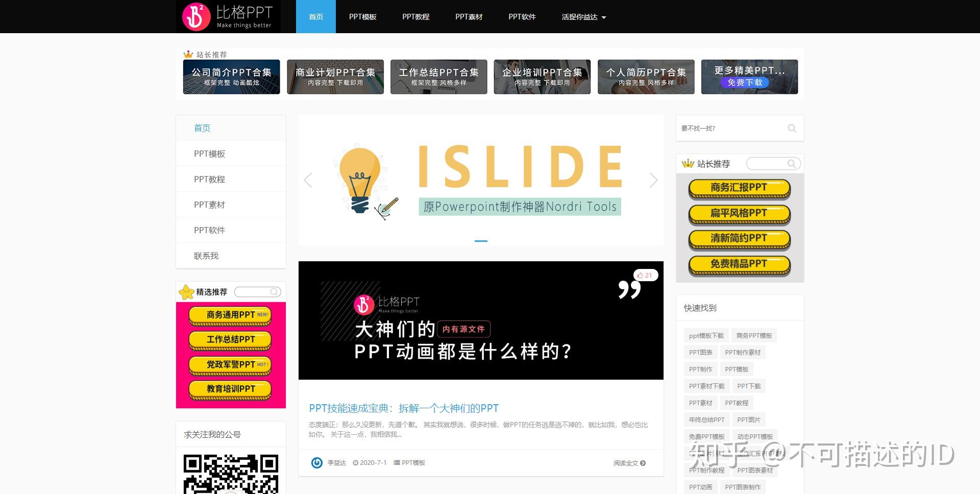The image size is (980, 494).
Task: Click the PPT制作 tag
Action: point(700,369)
